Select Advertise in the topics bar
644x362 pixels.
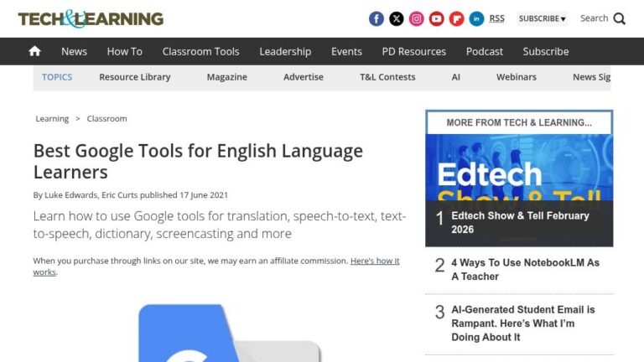(x=303, y=77)
